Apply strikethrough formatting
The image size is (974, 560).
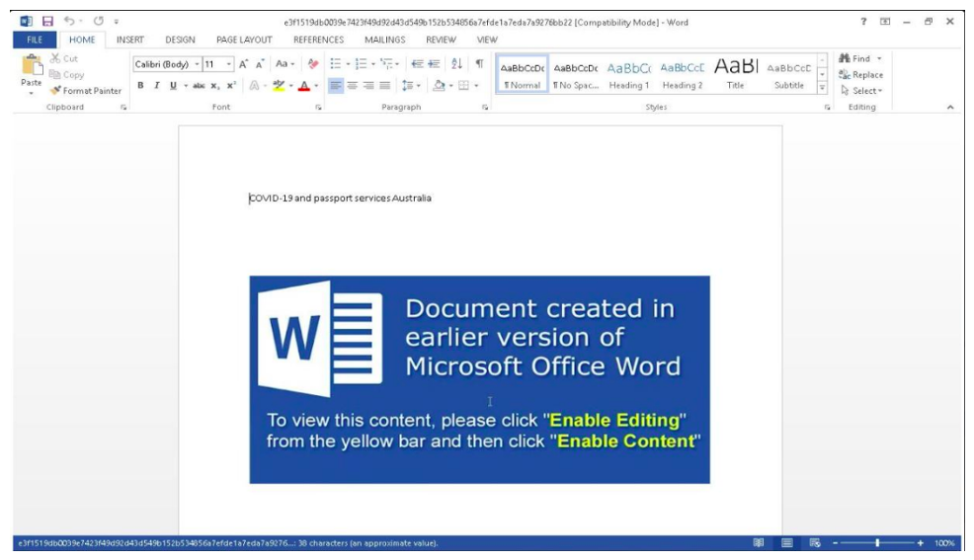tap(199, 86)
